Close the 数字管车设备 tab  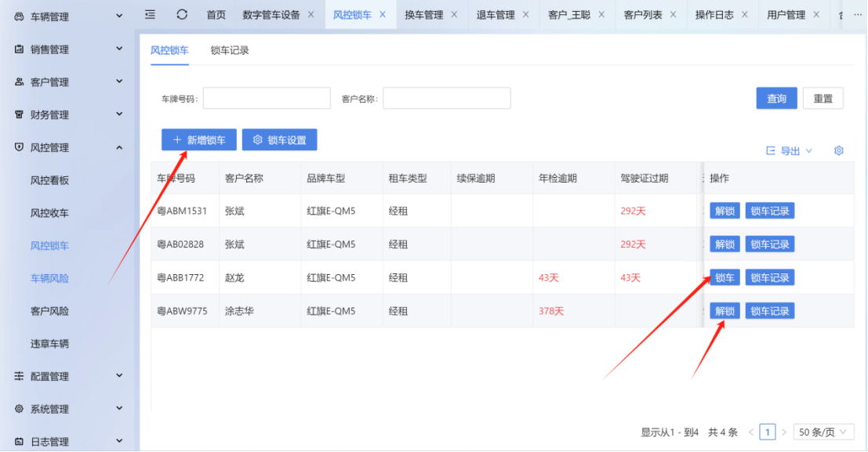pyautogui.click(x=311, y=15)
